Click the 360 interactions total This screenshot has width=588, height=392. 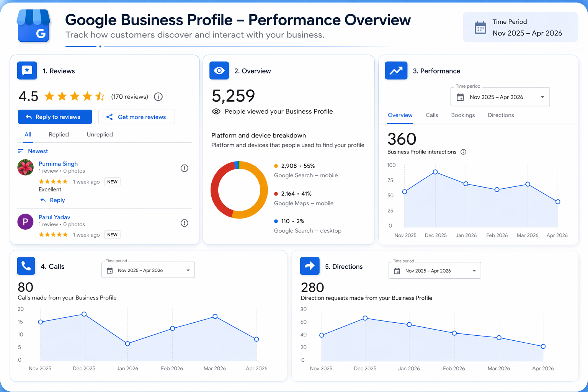point(402,139)
